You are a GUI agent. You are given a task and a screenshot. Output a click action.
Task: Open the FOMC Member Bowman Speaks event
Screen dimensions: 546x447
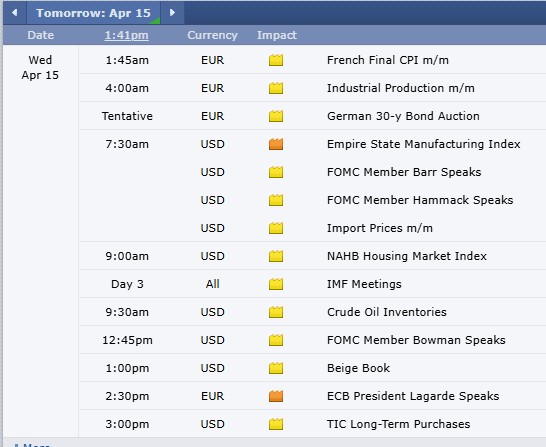[x=416, y=340]
